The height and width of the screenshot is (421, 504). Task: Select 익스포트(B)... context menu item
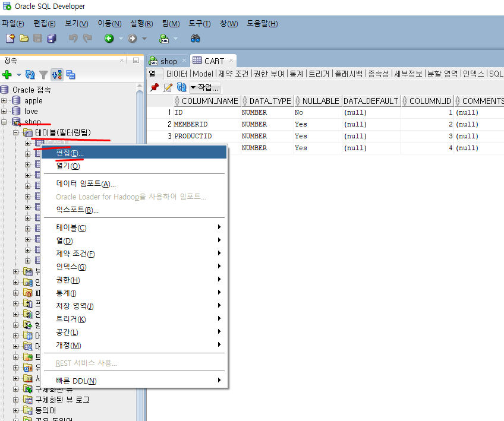click(x=134, y=210)
